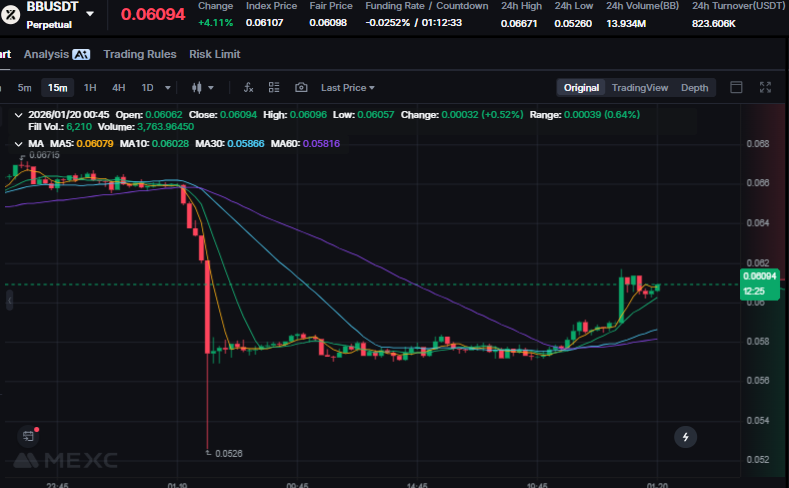Screen dimensions: 789x488
Task: Click the funding rate -0.0252% countdown
Action: 414,23
